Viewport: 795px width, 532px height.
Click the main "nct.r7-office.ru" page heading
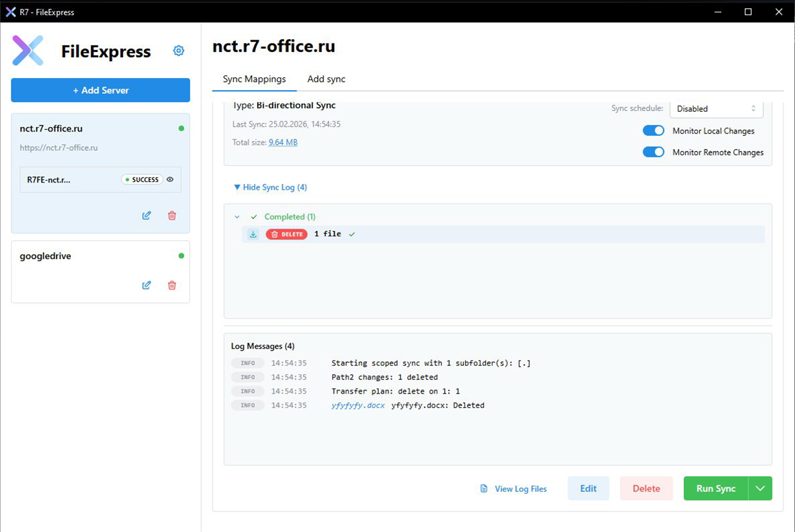point(274,47)
